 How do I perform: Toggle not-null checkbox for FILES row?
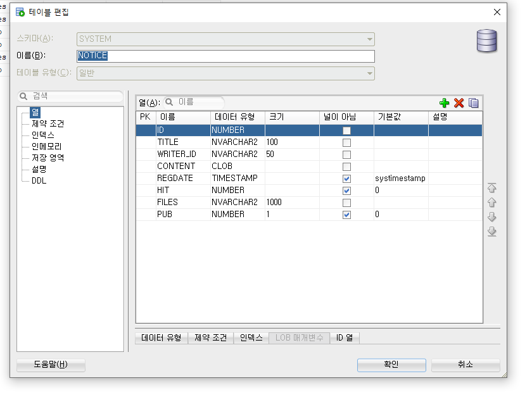346,203
